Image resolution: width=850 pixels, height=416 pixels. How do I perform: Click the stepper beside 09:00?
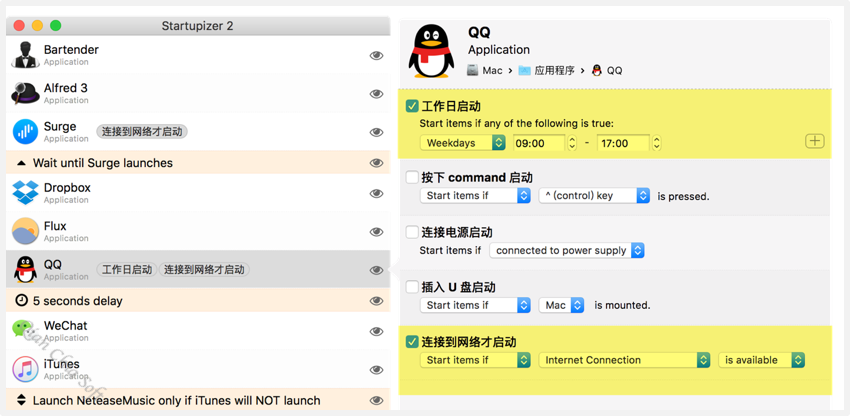pos(572,143)
